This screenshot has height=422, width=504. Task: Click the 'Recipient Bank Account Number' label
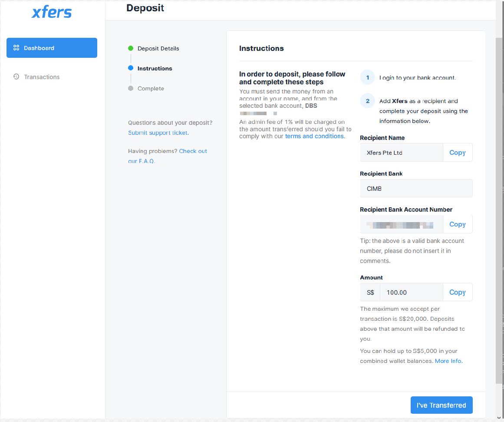point(406,209)
